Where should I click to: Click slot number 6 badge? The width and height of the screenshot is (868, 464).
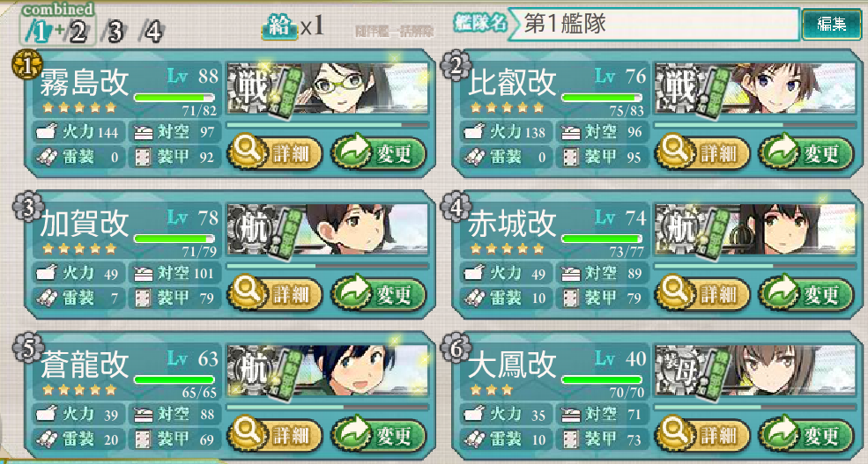pyautogui.click(x=455, y=348)
